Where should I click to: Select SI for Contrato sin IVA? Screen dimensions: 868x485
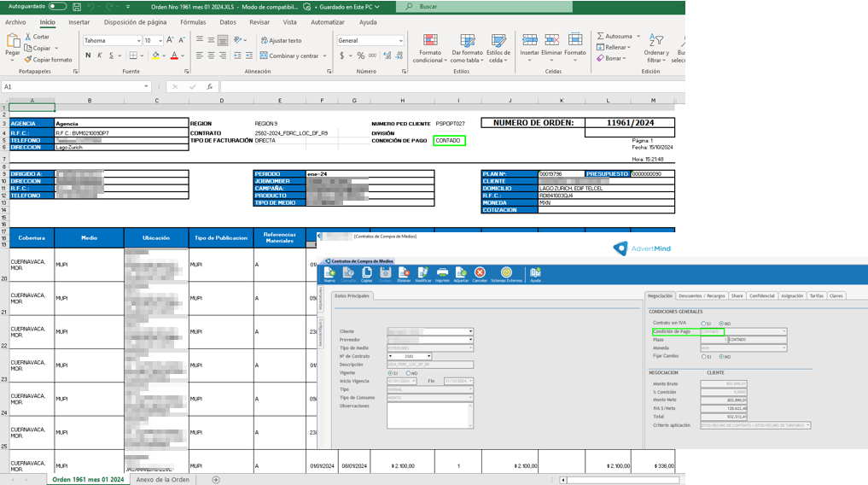click(703, 324)
